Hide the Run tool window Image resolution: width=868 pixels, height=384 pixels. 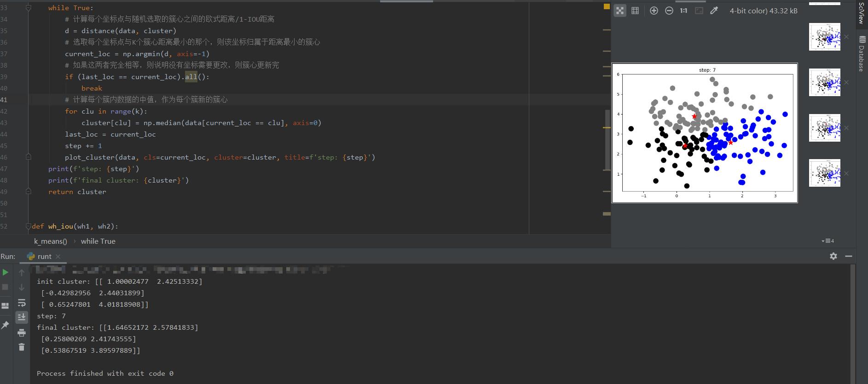click(849, 256)
